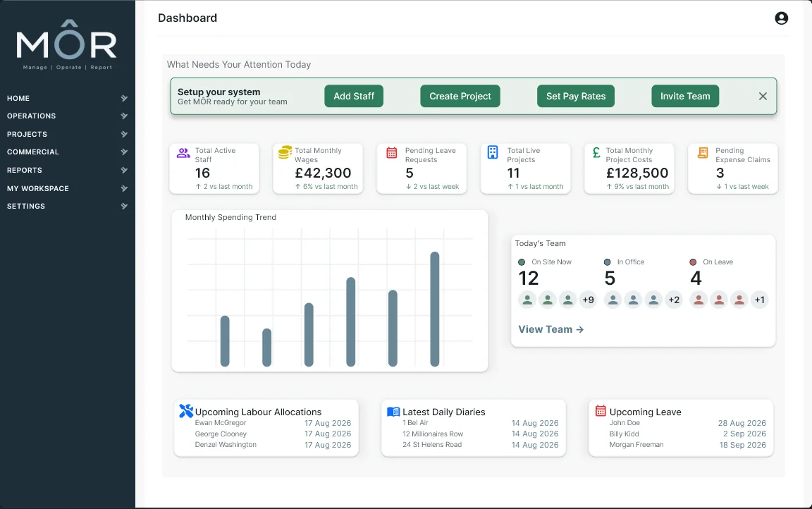Expand the OPERATIONS menu chevron
Viewport: 812px width, 509px height.
click(x=124, y=116)
